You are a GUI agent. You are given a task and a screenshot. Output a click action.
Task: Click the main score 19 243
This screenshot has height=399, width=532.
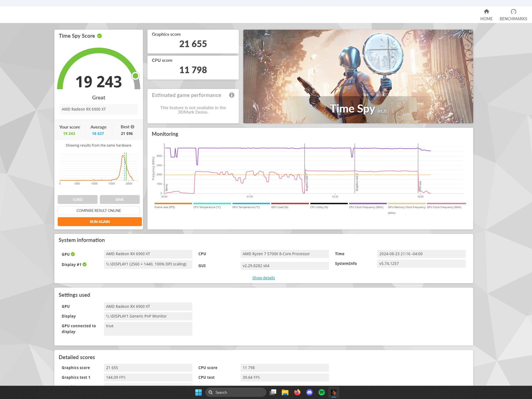click(98, 82)
